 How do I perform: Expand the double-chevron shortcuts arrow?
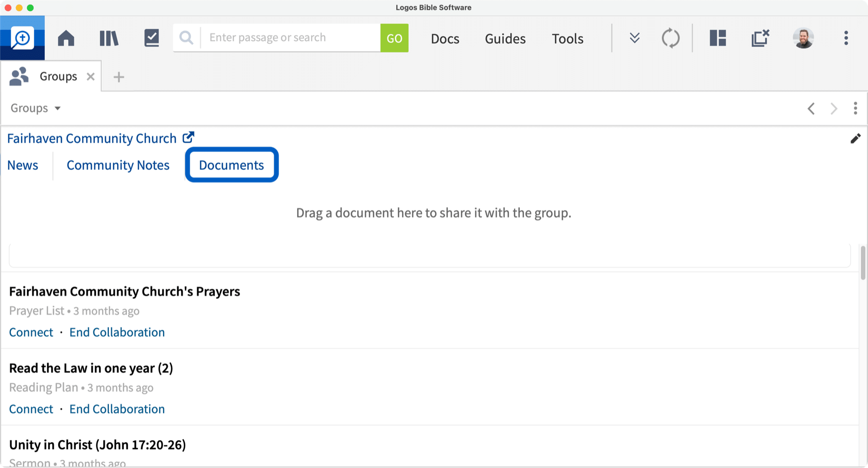tap(635, 38)
